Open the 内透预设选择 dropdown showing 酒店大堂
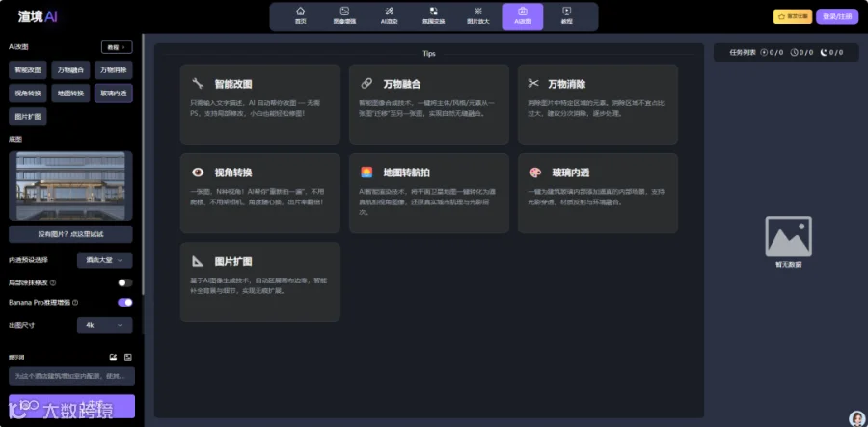 pos(104,260)
